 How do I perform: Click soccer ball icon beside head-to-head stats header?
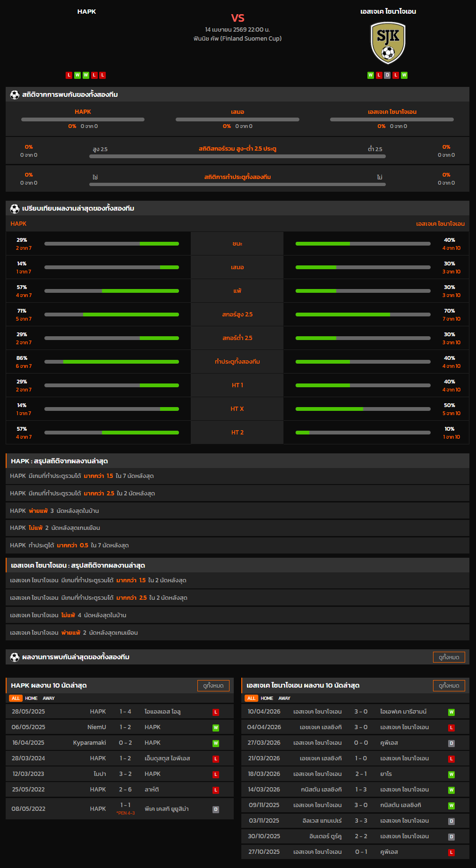15,95
